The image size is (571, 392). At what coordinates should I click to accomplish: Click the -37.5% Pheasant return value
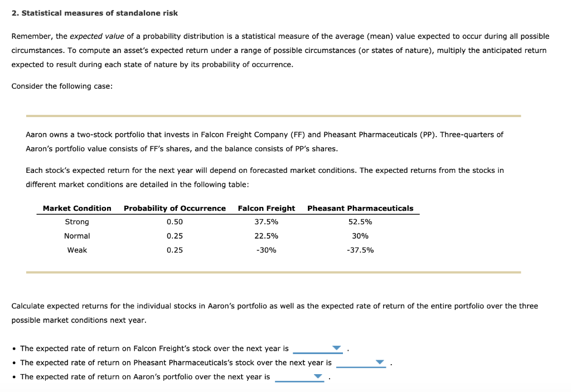(360, 250)
